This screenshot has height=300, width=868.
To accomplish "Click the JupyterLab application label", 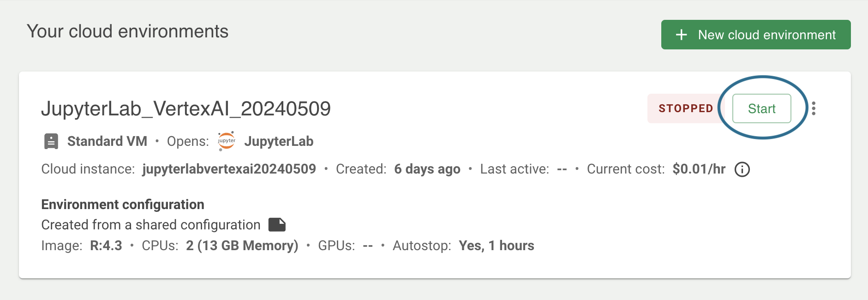I will [x=279, y=141].
